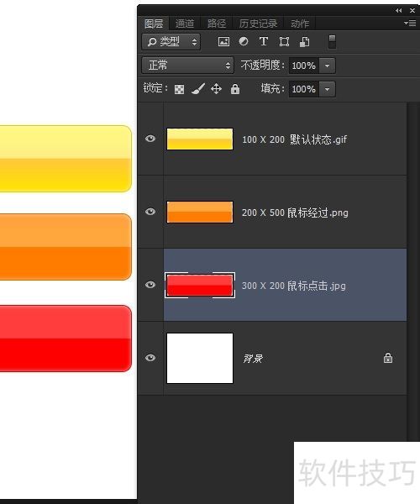Click lock icon on 背景 layer
Viewport: 420px width, 504px height.
pyautogui.click(x=388, y=358)
